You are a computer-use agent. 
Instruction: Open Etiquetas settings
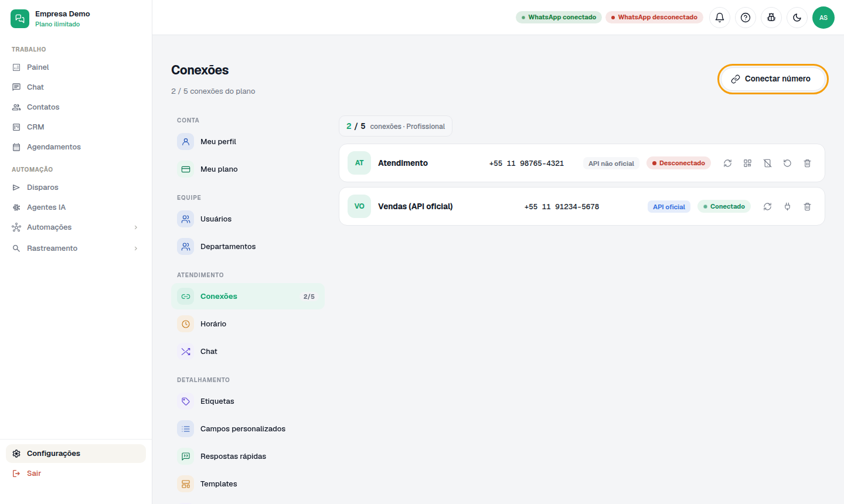point(247,401)
